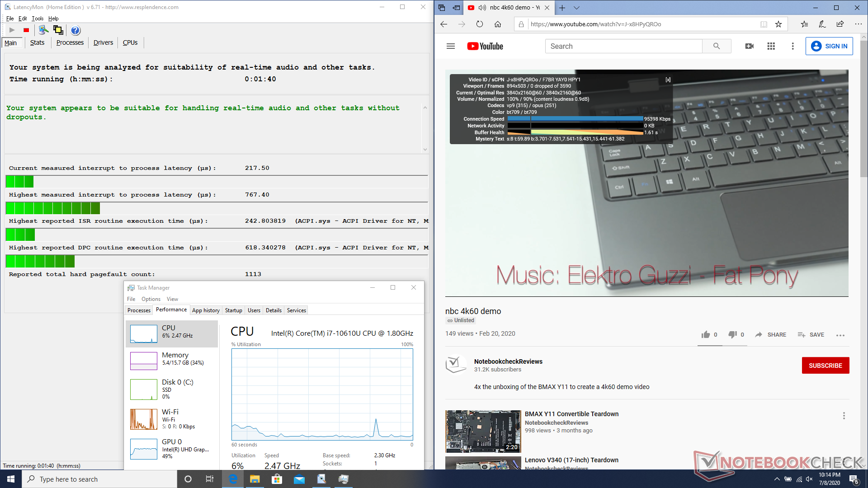
Task: Show hidden system tray icons chevron
Action: (x=777, y=479)
